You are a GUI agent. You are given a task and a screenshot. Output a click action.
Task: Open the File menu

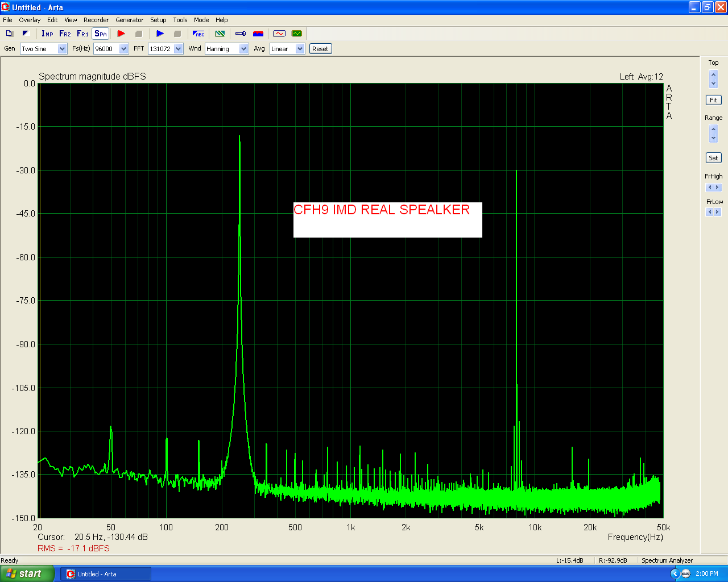(7, 20)
